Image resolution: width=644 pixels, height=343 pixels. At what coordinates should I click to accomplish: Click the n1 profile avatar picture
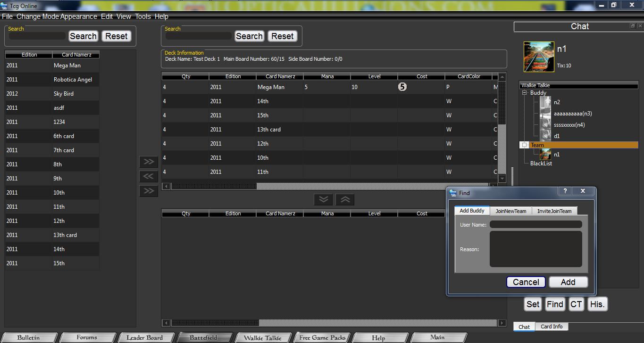coord(539,57)
